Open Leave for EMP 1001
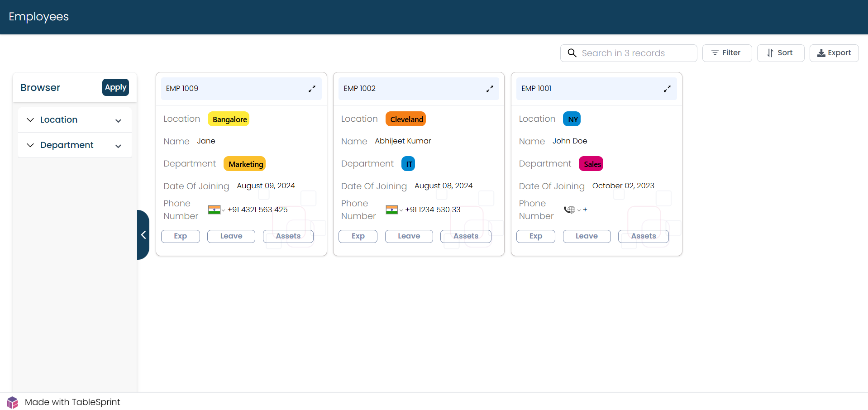This screenshot has width=868, height=410. coord(587,236)
